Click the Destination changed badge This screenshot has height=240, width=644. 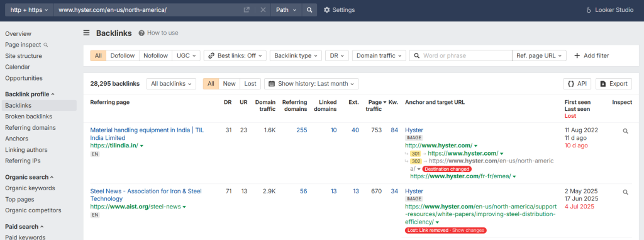pos(447,169)
